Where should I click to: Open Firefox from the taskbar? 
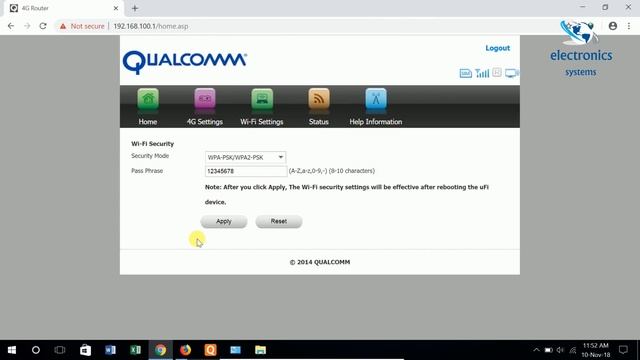[x=185, y=350]
